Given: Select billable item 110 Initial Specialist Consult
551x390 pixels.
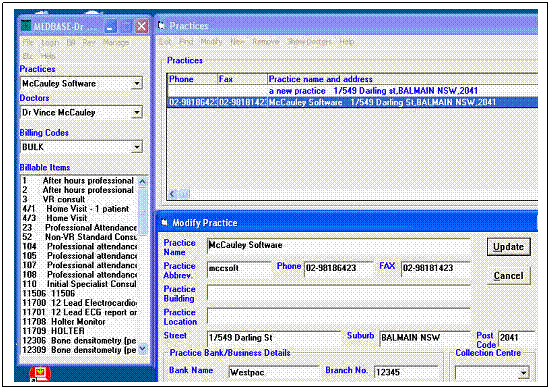Looking at the screenshot, I should pyautogui.click(x=79, y=284).
